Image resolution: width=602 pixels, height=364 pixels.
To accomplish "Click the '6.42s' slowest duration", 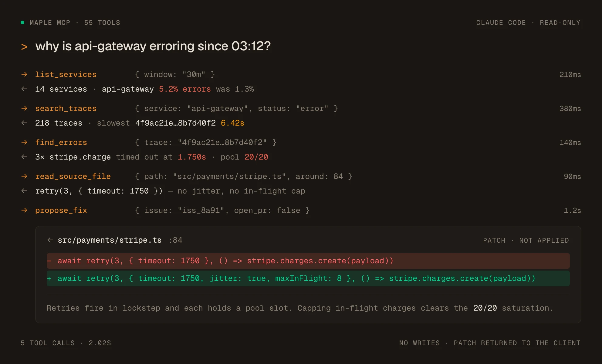I will [x=232, y=123].
